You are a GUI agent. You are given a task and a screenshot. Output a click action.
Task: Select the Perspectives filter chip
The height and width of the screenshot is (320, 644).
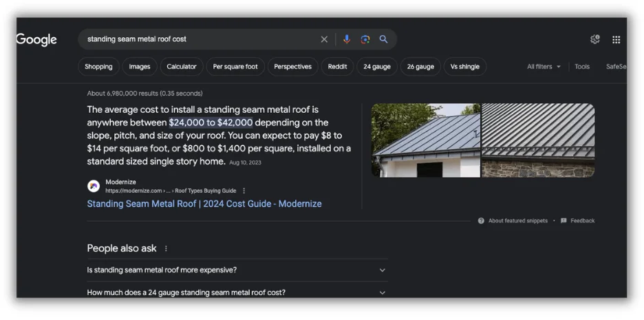[293, 67]
